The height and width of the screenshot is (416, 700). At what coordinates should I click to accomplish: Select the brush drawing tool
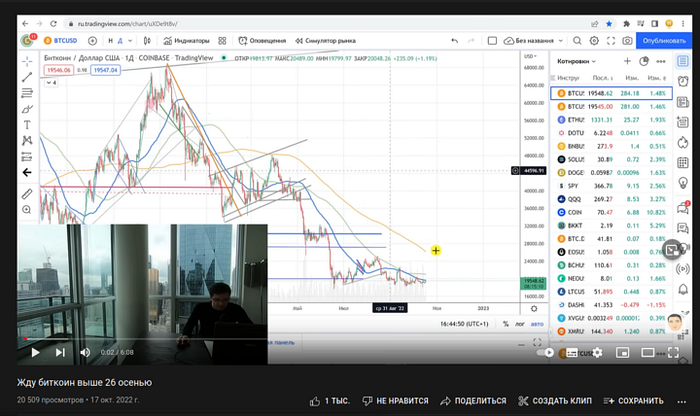[27, 109]
